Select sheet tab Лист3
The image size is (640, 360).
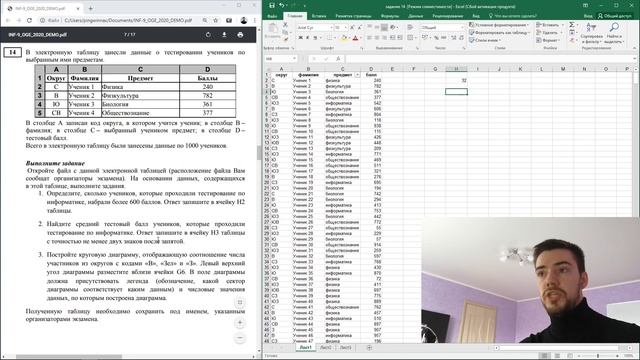(345, 347)
